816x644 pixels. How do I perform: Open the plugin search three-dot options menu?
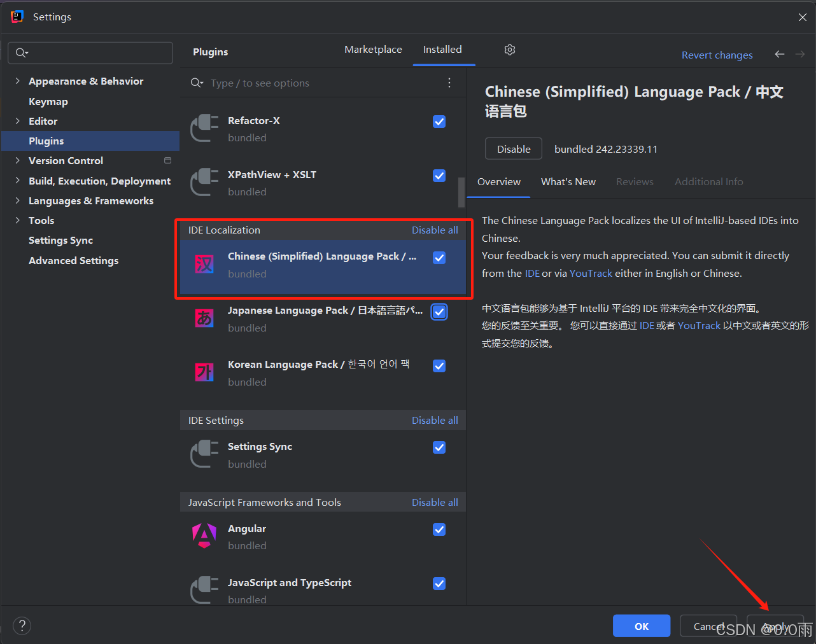click(449, 83)
